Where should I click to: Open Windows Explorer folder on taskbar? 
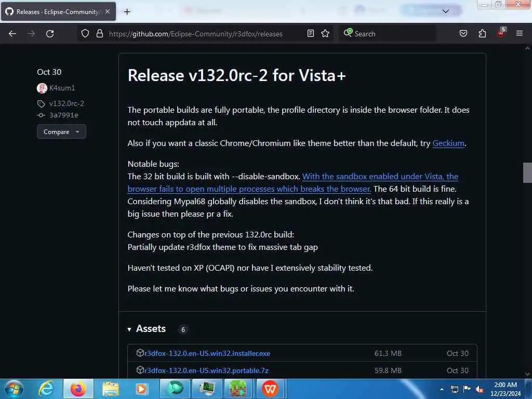coord(111,389)
